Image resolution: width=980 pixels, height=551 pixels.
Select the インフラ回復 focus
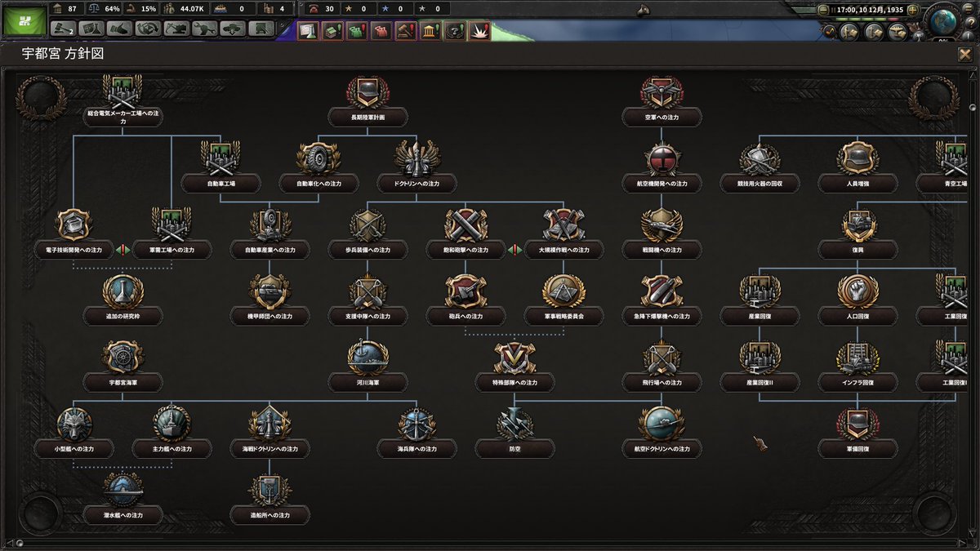tap(857, 365)
